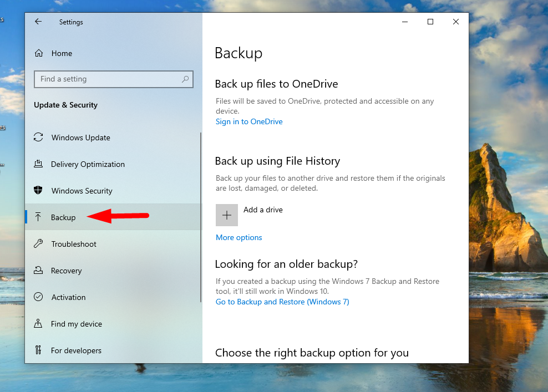
Task: Click the Recovery icon in sidebar
Action: [38, 271]
